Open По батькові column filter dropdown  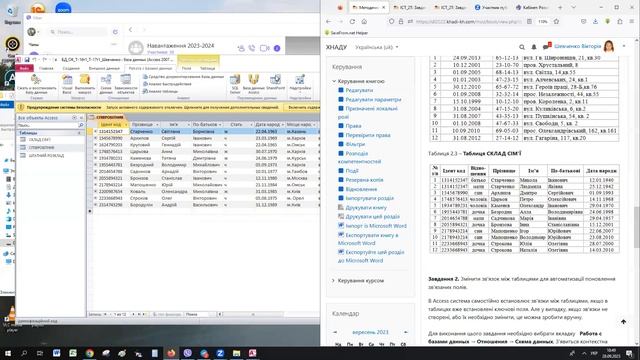(220, 124)
